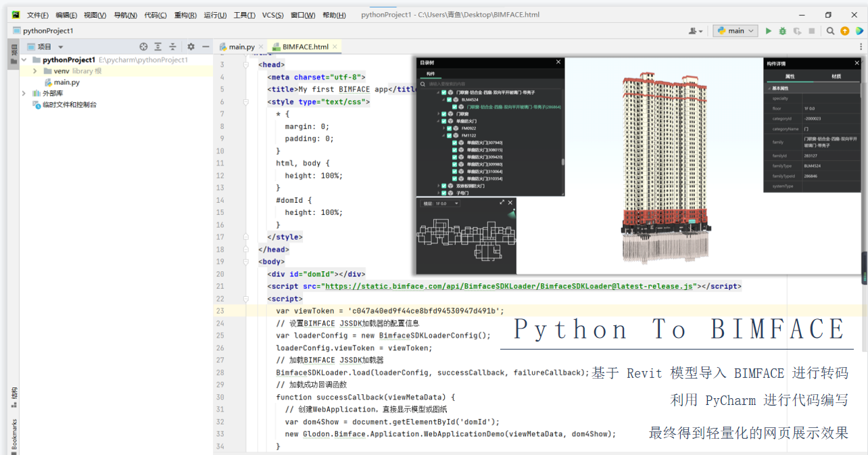
Task: Select main.py in the Project tree
Action: 67,82
